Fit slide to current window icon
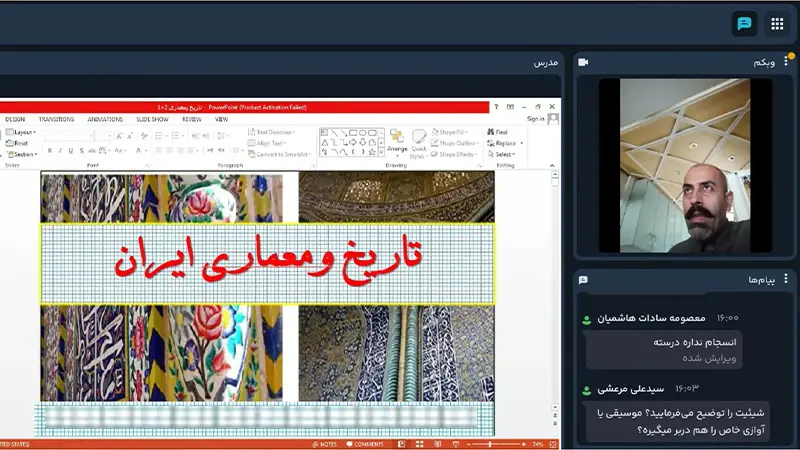Viewport: 800px width, 450px height. (553, 444)
